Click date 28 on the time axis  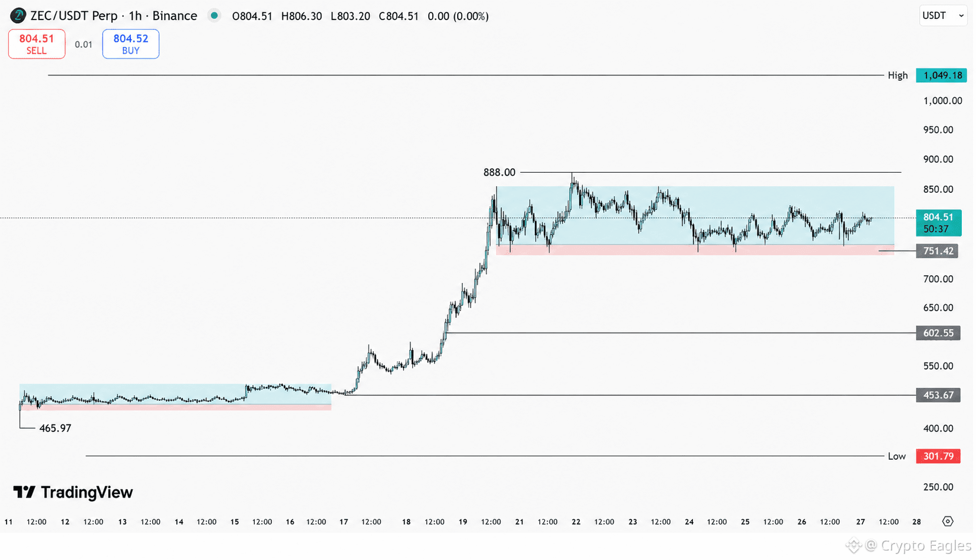tap(916, 522)
